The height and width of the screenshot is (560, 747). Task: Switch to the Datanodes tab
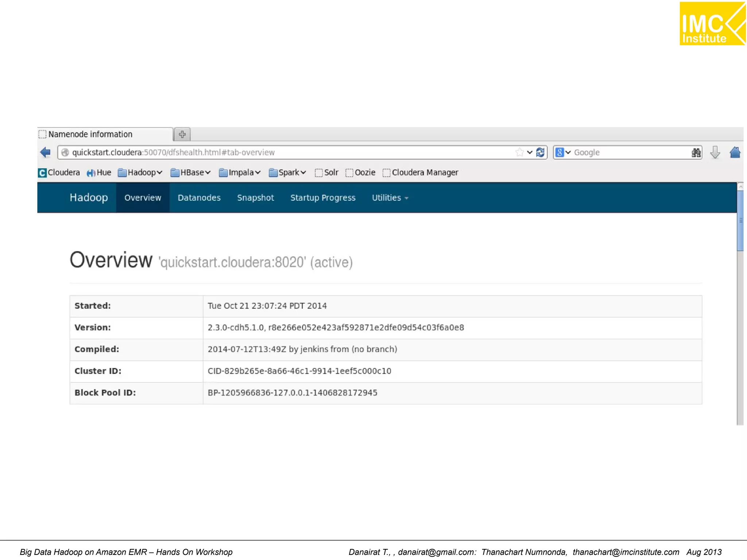(199, 198)
